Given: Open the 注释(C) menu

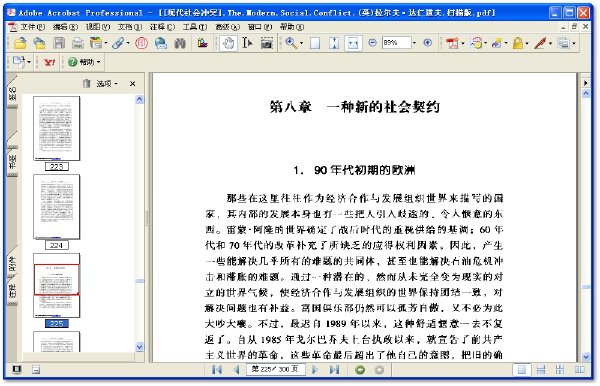Looking at the screenshot, I should pos(162,27).
